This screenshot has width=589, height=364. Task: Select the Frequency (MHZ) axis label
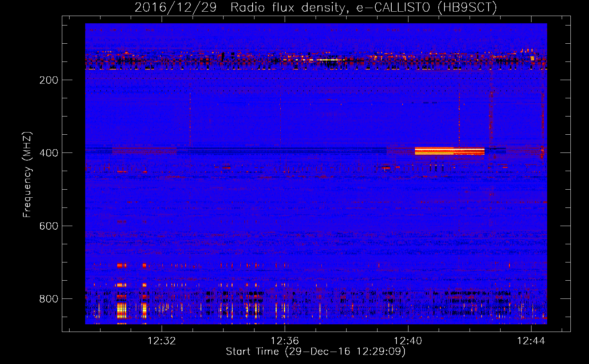tap(27, 175)
